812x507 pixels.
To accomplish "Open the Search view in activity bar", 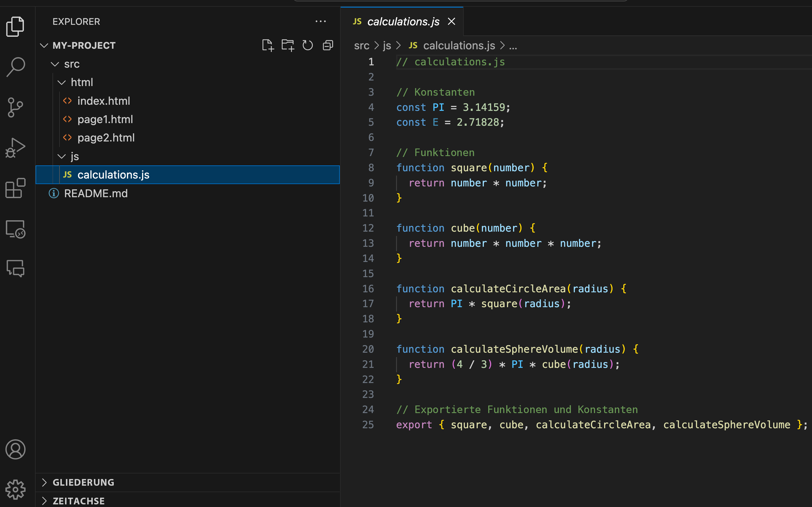I will [15, 67].
